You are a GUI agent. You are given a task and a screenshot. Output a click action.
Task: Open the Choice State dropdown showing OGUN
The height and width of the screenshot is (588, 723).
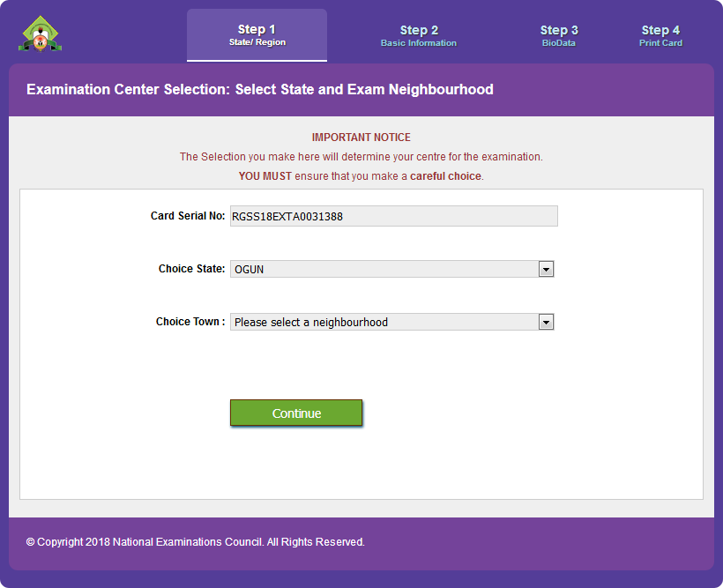384,269
